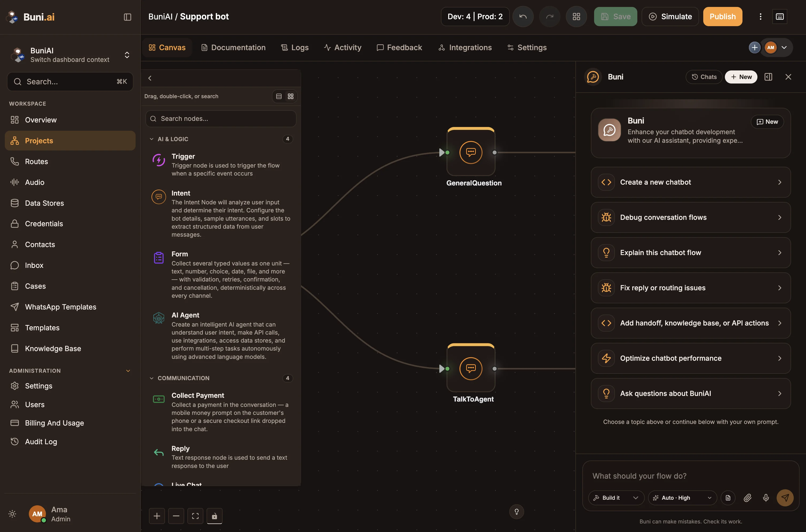Click the Search nodes field

pos(221,119)
